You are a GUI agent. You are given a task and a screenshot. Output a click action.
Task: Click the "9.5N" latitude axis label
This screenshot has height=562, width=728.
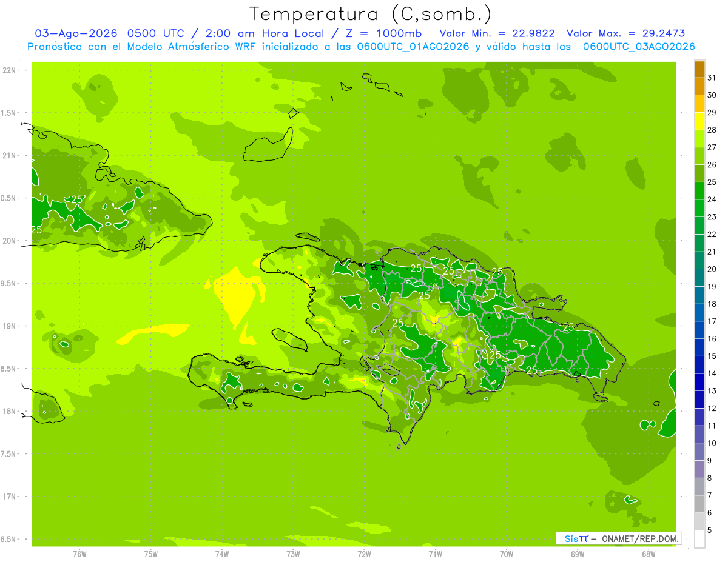pyautogui.click(x=10, y=283)
